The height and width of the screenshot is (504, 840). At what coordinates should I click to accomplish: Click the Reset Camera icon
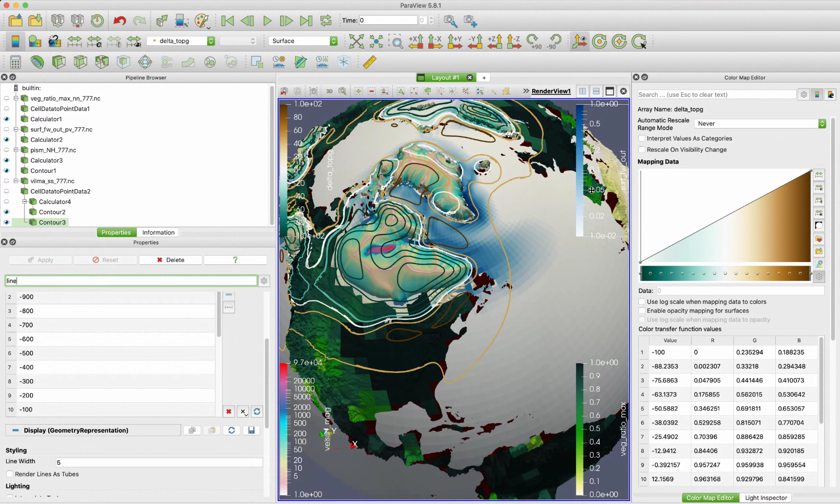[x=356, y=41]
